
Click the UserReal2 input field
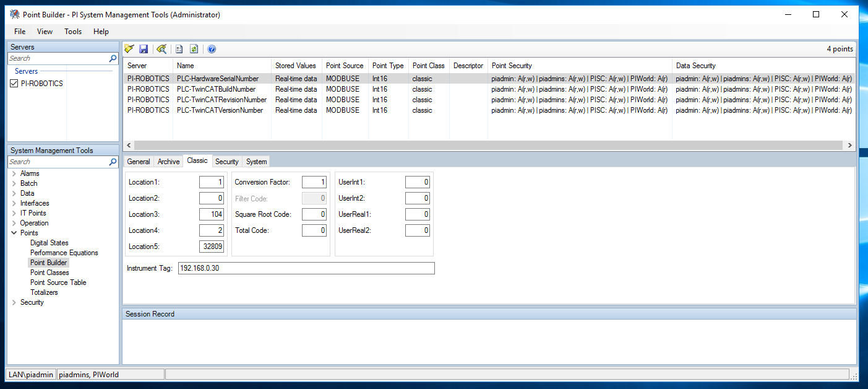pos(418,230)
